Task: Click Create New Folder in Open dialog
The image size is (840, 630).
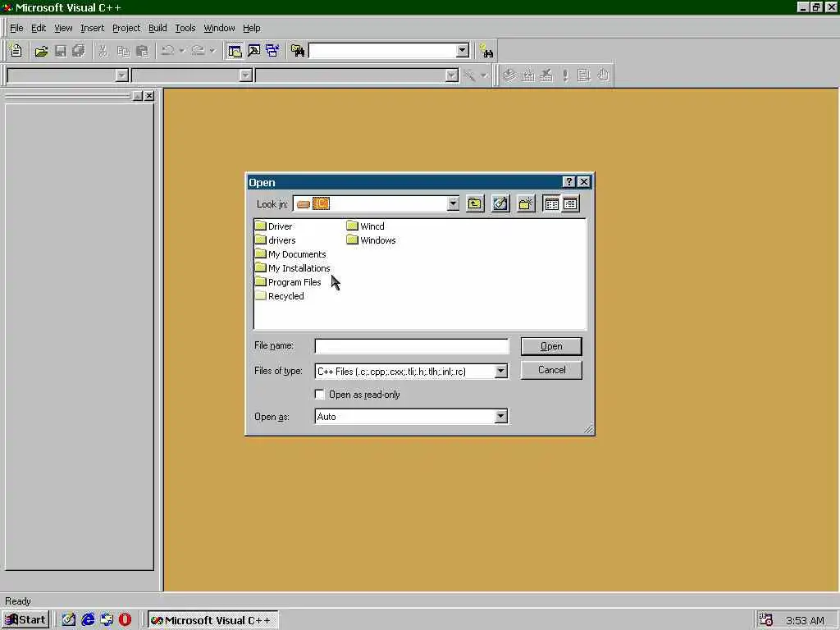Action: (x=526, y=203)
